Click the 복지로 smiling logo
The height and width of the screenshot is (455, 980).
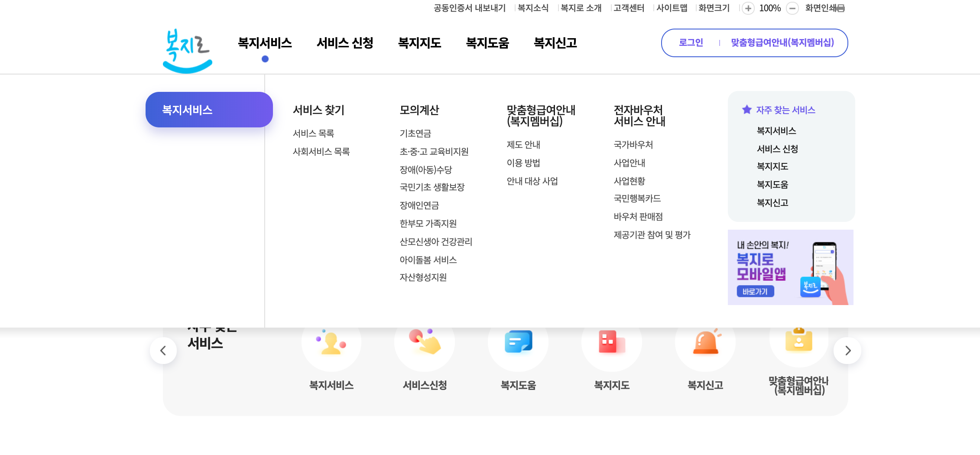click(x=187, y=48)
